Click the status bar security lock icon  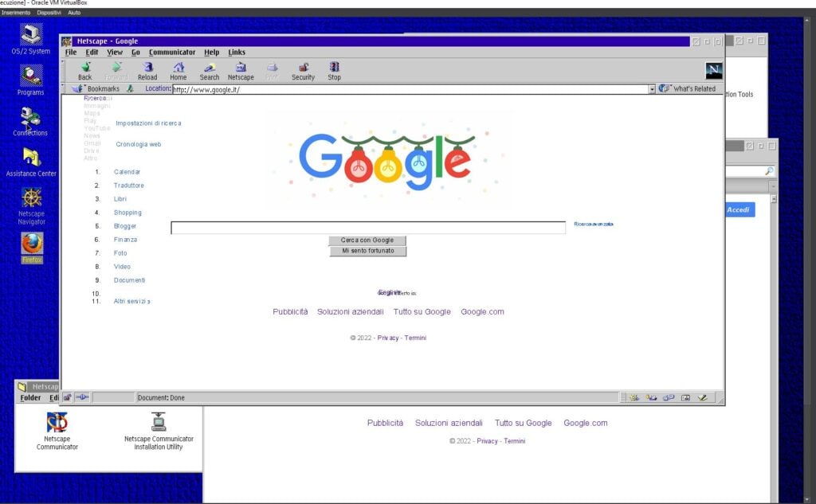point(68,397)
